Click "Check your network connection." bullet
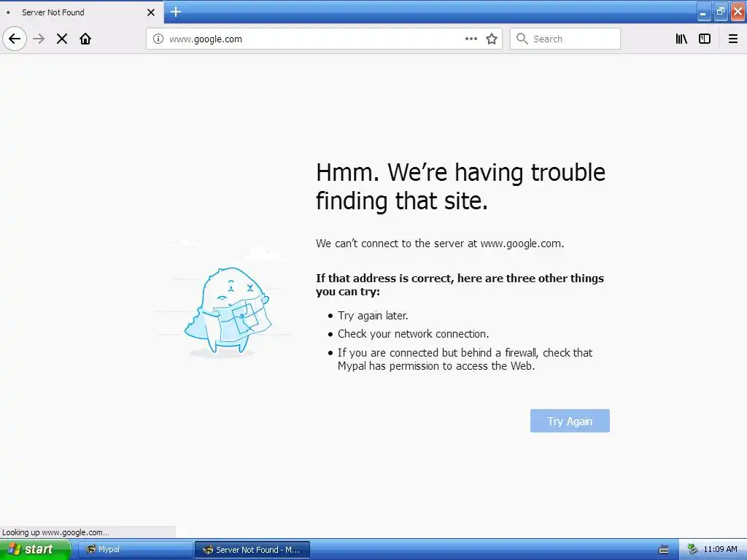Viewport: 747px width, 560px height. coord(413,334)
